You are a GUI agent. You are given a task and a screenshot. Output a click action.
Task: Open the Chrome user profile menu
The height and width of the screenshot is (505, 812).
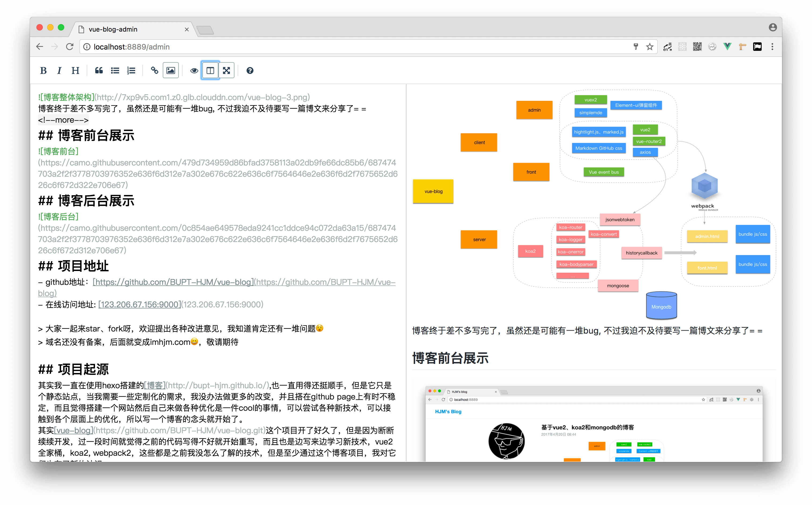[773, 27]
